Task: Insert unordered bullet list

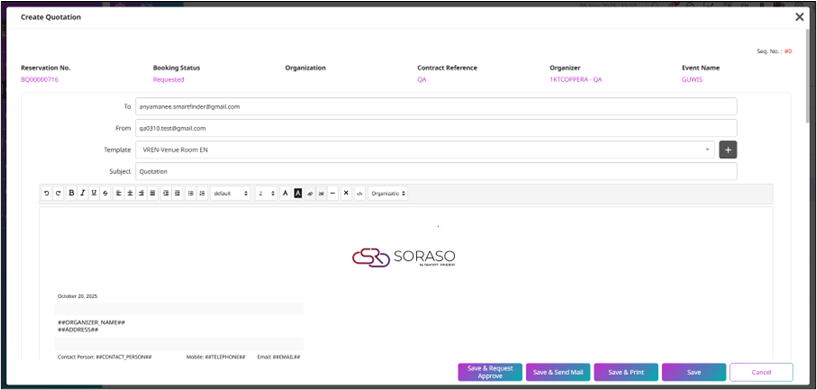Action: [191, 193]
